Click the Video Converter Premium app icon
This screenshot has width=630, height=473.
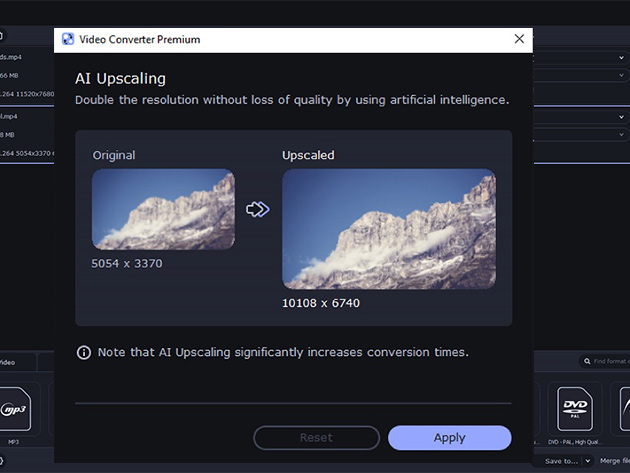(68, 39)
